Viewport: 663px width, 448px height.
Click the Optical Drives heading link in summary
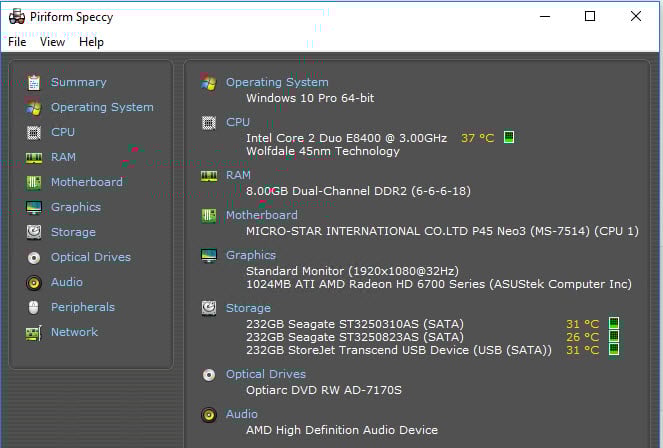266,374
